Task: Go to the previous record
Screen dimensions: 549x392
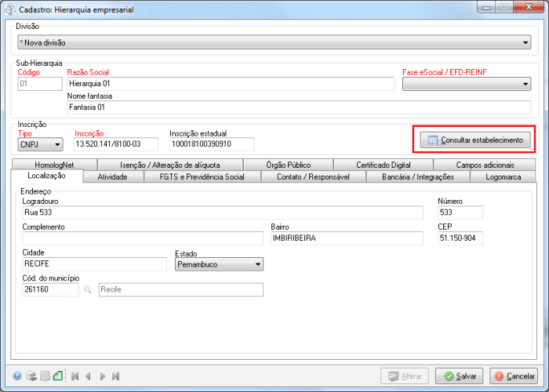Action: click(89, 376)
